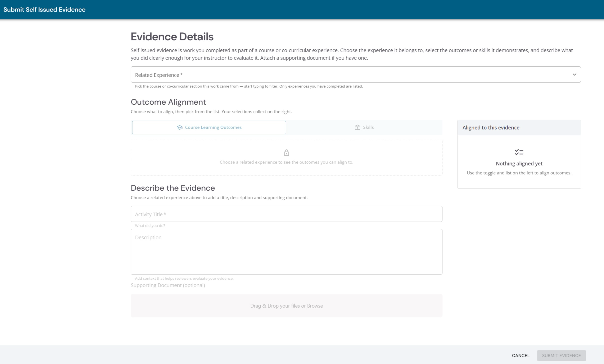Screen dimensions: 604x364
Task: Click 'Pick the course or co-curricular section' hint
Action: pyautogui.click(x=249, y=86)
